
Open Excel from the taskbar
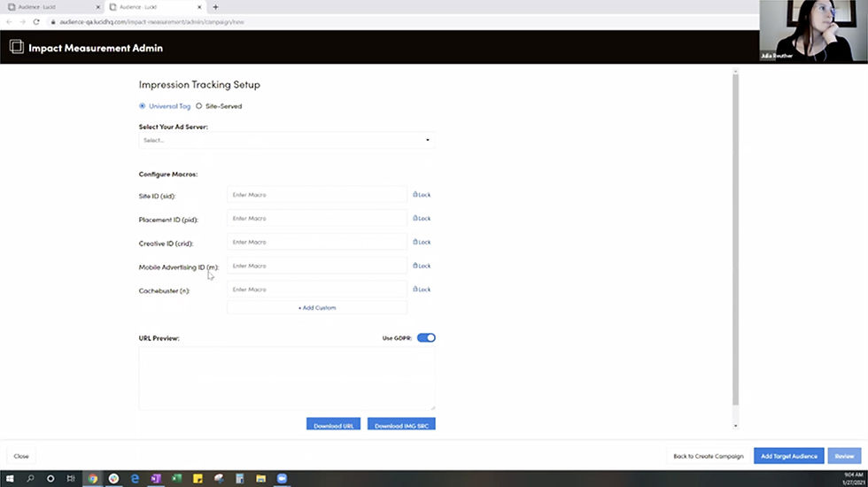176,479
